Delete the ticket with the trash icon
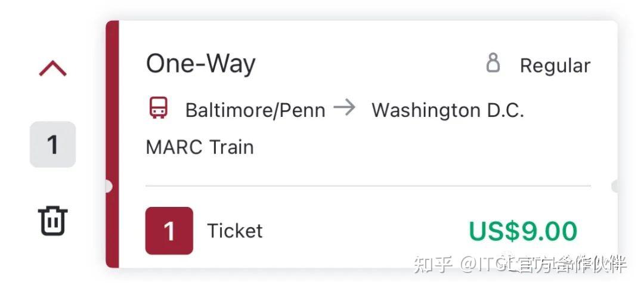Image resolution: width=644 pixels, height=291 pixels. coord(53,221)
